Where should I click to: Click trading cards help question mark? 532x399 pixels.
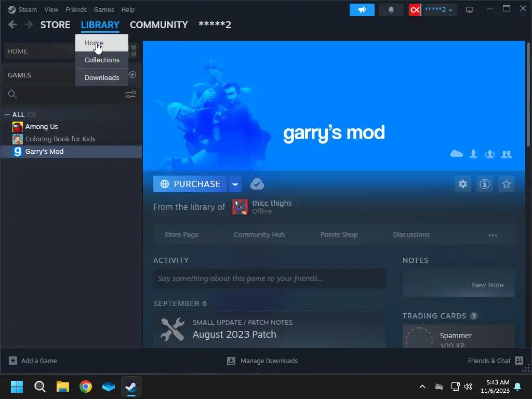(x=474, y=316)
